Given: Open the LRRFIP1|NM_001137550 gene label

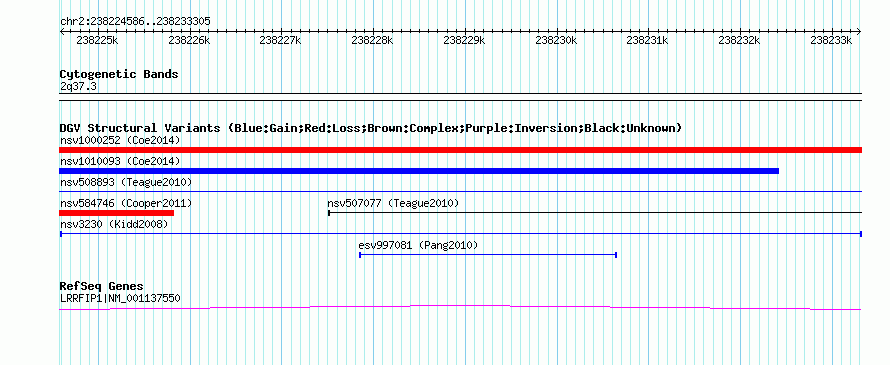Looking at the screenshot, I should (x=120, y=297).
